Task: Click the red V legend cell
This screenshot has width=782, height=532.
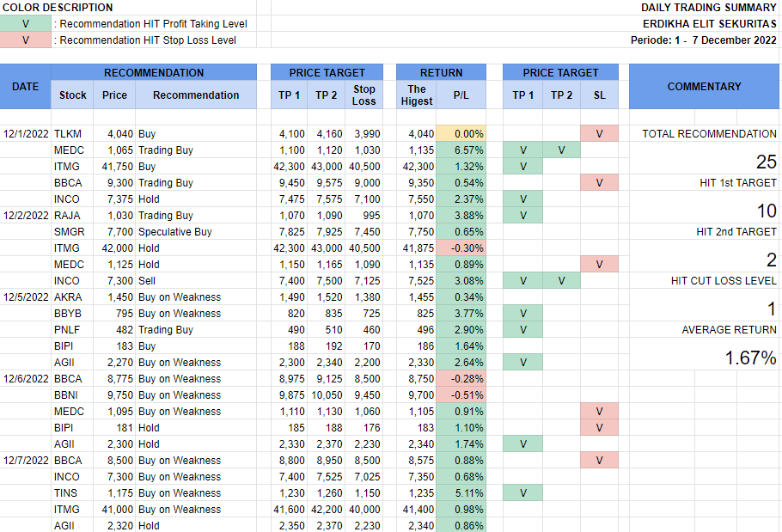Action: click(x=26, y=40)
